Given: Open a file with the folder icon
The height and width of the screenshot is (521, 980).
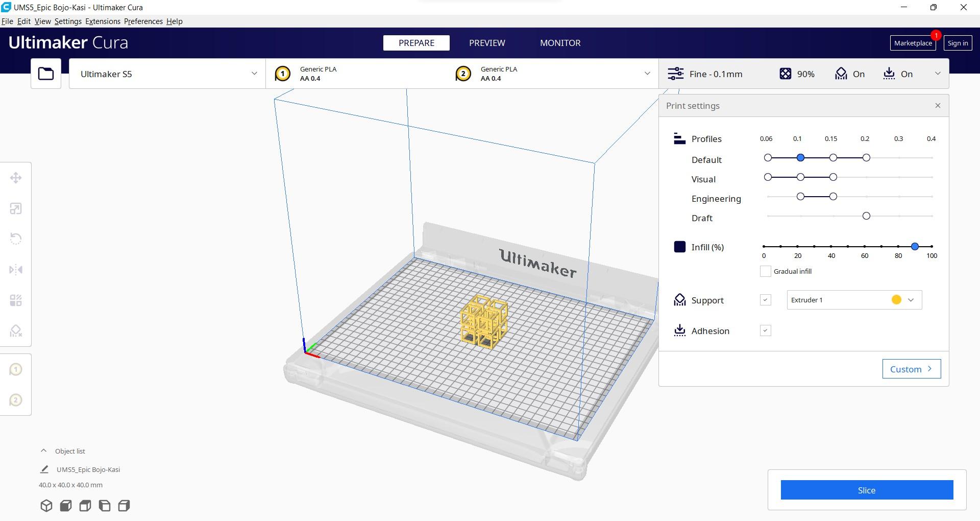Looking at the screenshot, I should point(45,73).
